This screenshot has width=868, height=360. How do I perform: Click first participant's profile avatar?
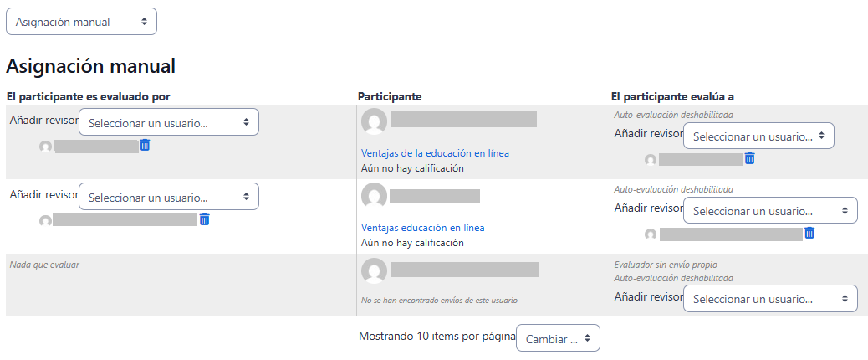point(374,121)
